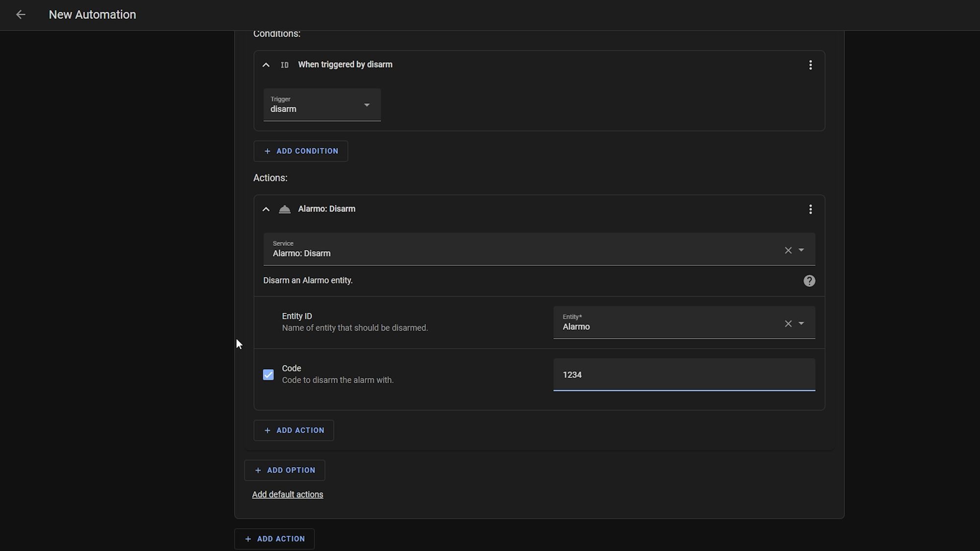Open ADD OPTION menu
The height and width of the screenshot is (551, 980).
click(285, 470)
